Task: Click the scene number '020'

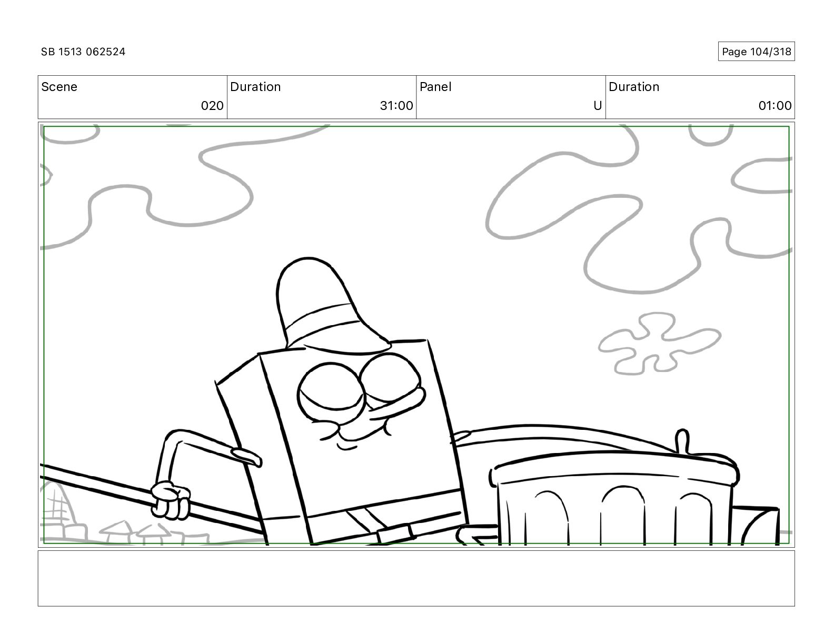Action: [212, 106]
